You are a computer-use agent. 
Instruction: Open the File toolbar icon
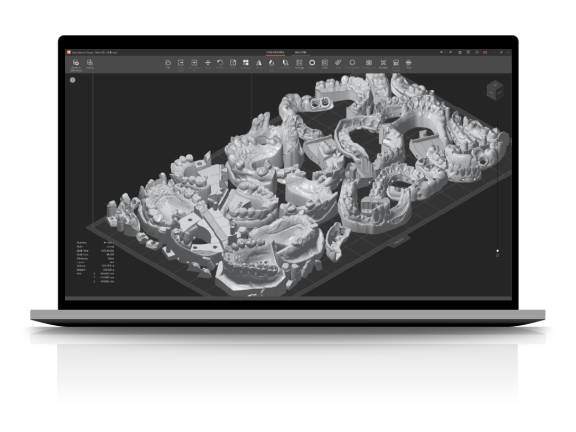point(168,64)
